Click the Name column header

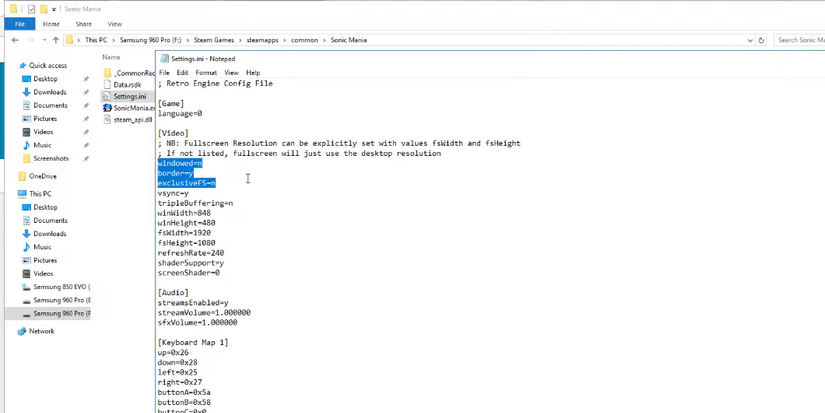(x=111, y=57)
